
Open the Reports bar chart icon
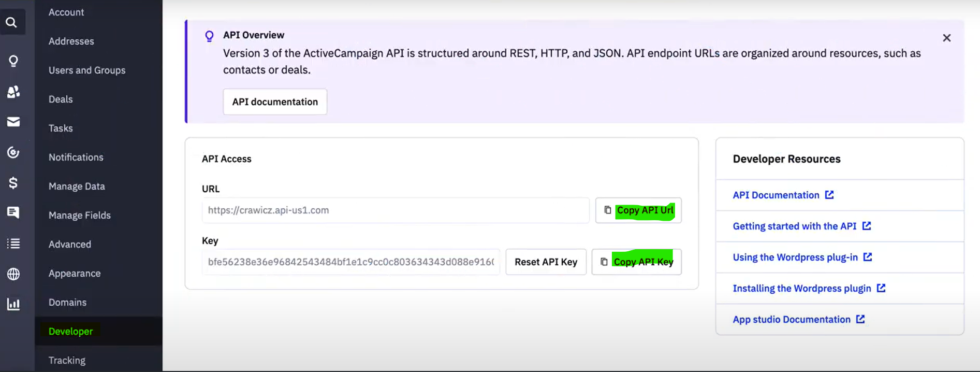[13, 304]
